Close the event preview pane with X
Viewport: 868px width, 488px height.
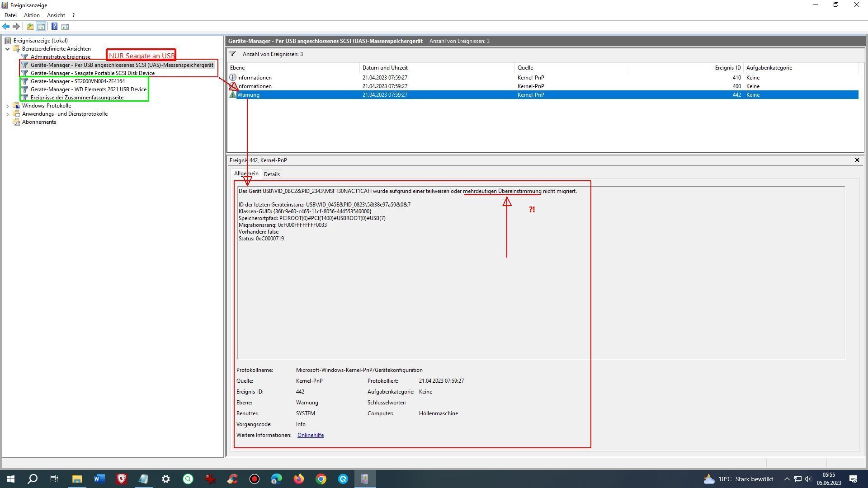(857, 160)
